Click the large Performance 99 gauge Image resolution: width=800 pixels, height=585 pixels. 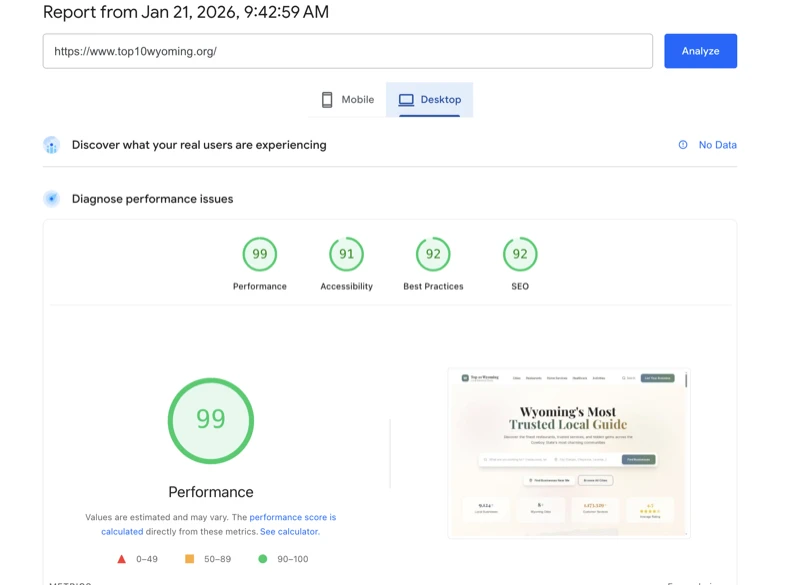tap(210, 420)
